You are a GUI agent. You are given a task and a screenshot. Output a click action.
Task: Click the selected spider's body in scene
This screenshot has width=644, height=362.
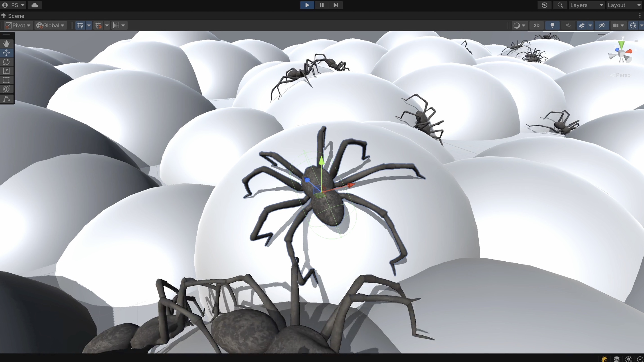coord(322,195)
